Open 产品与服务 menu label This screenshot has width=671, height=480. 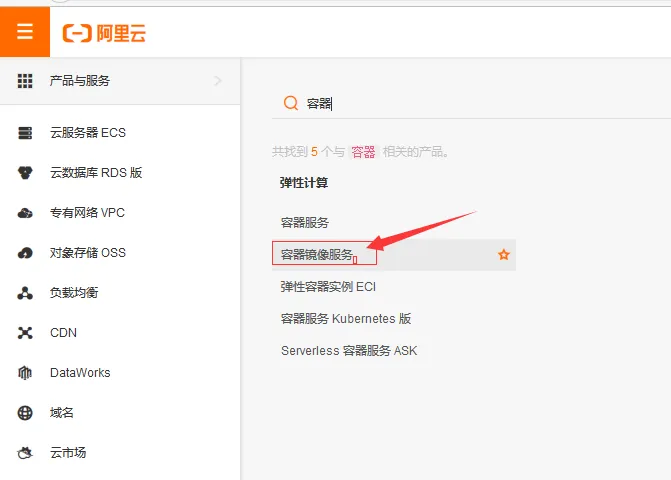point(80,80)
